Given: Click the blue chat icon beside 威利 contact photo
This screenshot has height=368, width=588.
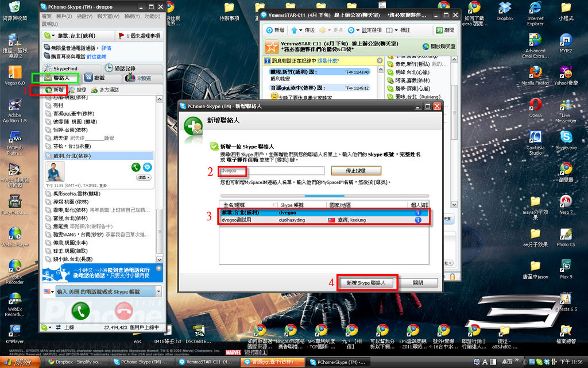Looking at the screenshot, I should 148,167.
